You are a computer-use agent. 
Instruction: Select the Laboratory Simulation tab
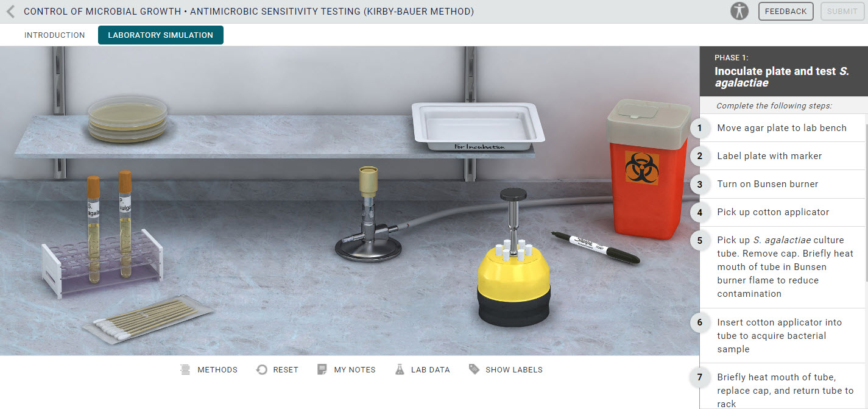161,35
